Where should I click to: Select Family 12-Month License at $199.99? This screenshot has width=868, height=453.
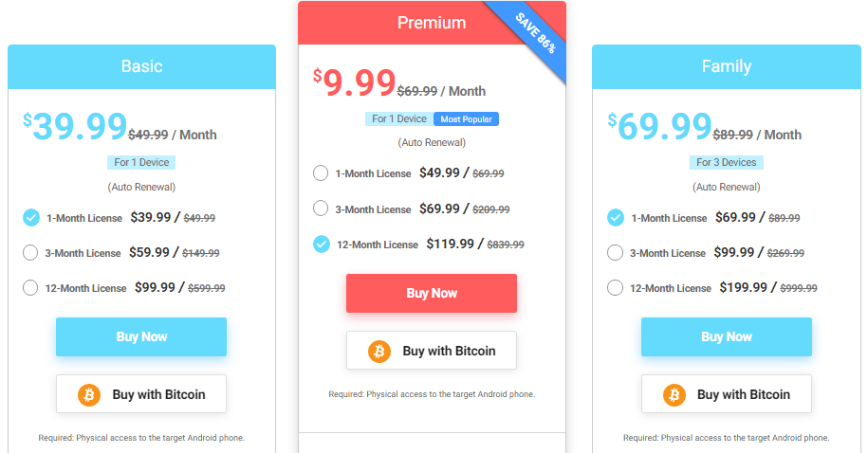point(615,287)
